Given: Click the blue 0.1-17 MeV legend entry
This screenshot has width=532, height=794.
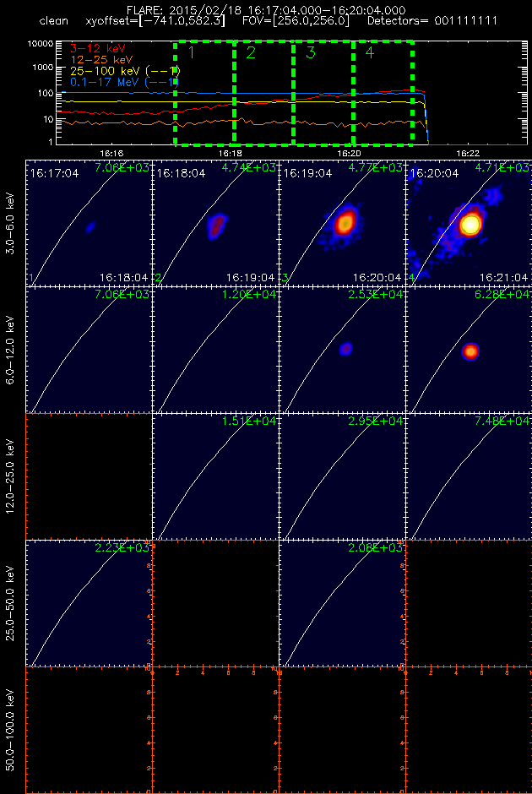Looking at the screenshot, I should click(x=123, y=82).
